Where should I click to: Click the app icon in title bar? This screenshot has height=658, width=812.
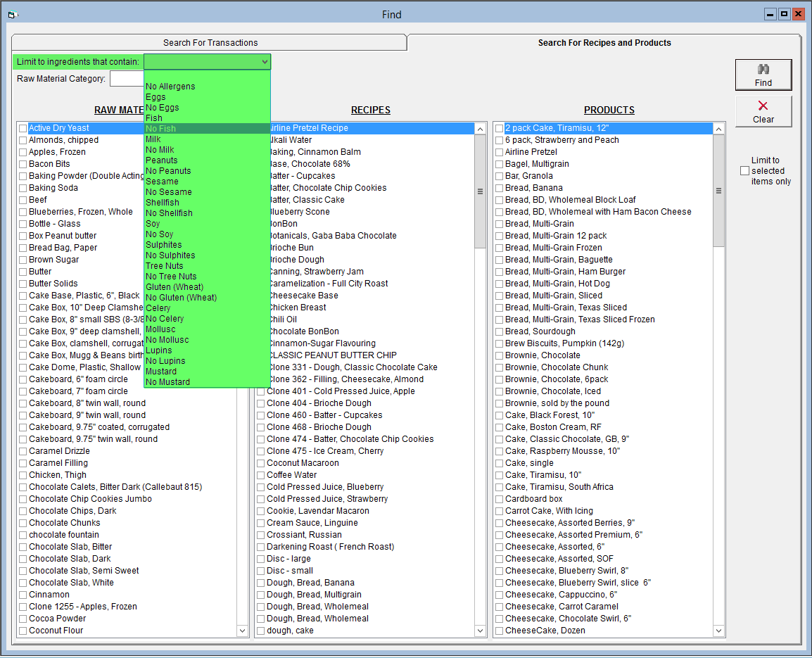point(12,14)
